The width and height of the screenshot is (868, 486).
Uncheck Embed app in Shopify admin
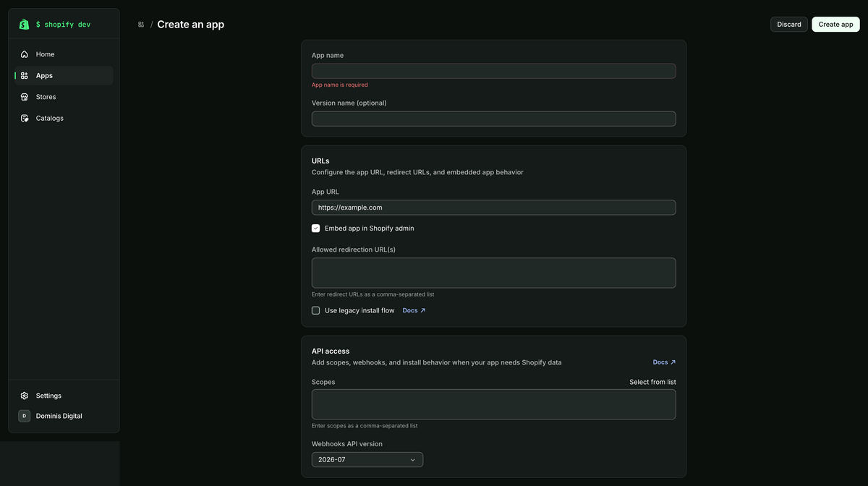pyautogui.click(x=316, y=228)
